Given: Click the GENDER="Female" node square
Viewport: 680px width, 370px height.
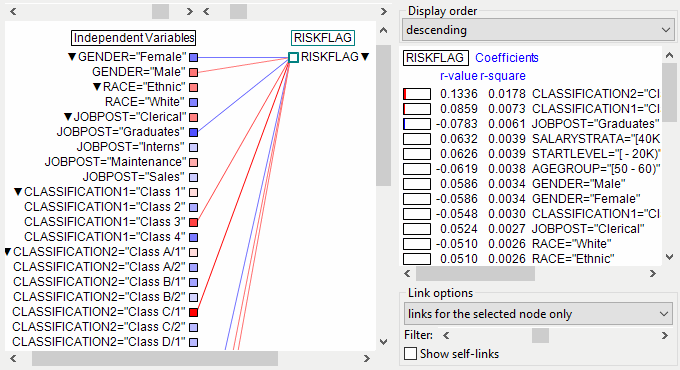Looking at the screenshot, I should [194, 57].
